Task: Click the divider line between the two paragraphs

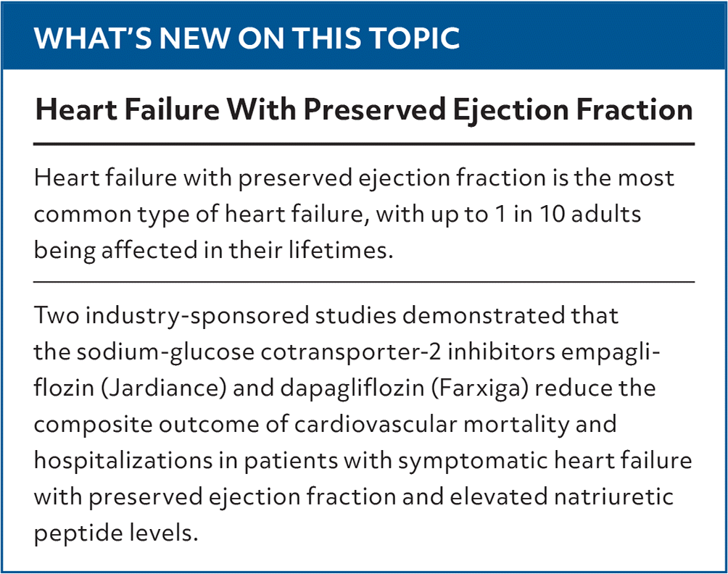Action: click(x=364, y=280)
